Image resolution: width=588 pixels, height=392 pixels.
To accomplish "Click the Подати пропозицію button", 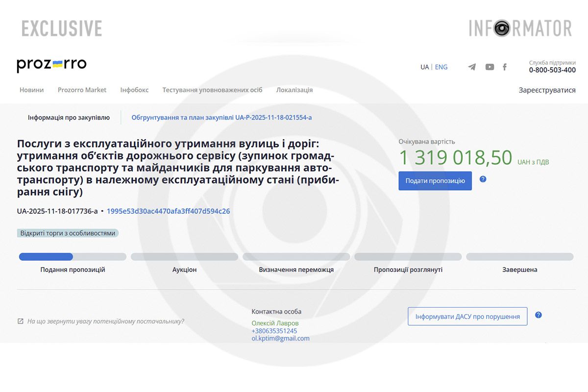I will point(435,180).
